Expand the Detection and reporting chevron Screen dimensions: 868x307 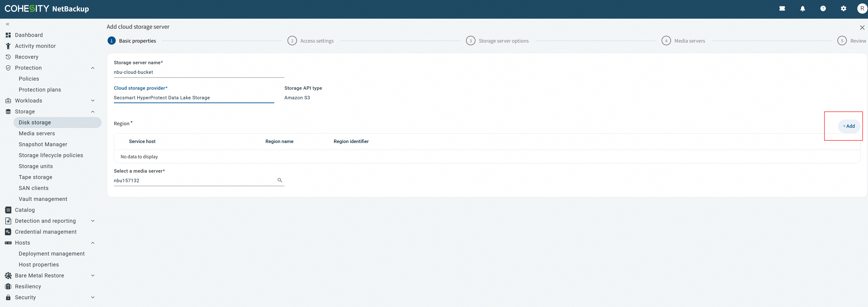click(93, 221)
